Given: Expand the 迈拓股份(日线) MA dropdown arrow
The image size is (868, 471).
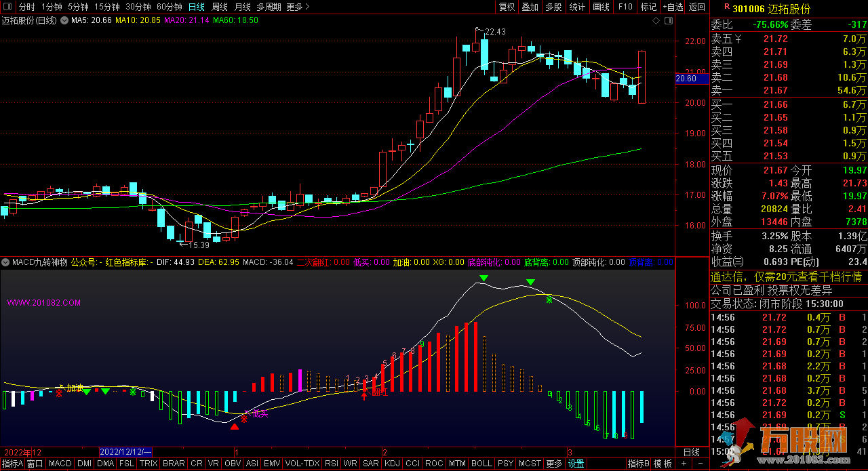Looking at the screenshot, I should point(63,20).
